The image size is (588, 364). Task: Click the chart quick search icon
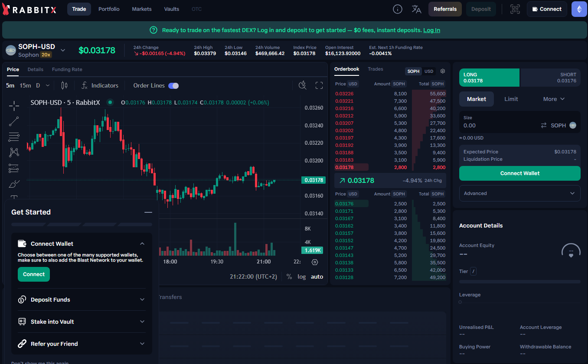303,85
